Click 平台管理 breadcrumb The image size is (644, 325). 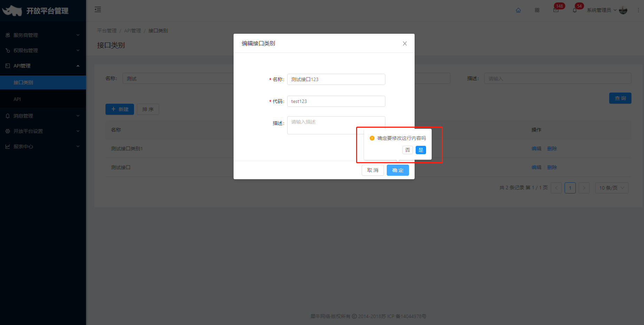click(107, 31)
